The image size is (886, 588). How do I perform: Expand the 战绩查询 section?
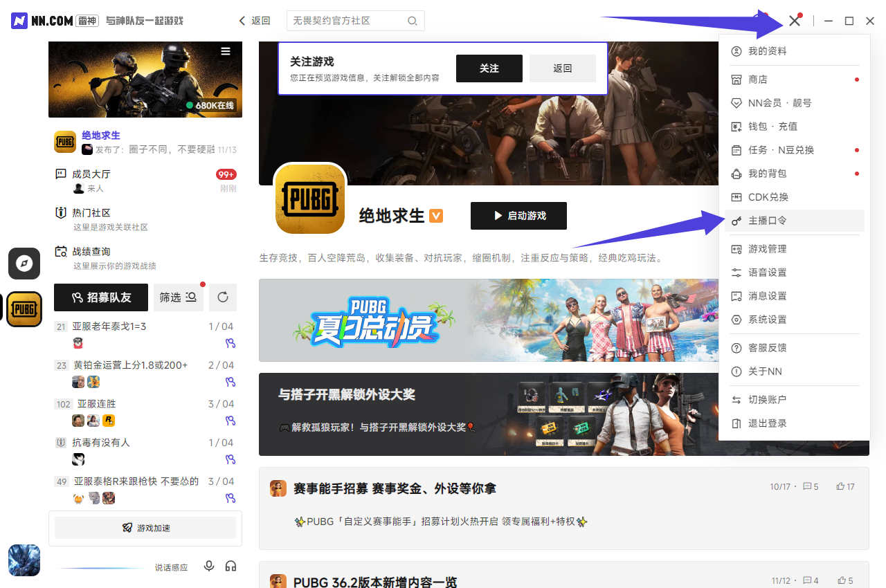click(x=91, y=252)
